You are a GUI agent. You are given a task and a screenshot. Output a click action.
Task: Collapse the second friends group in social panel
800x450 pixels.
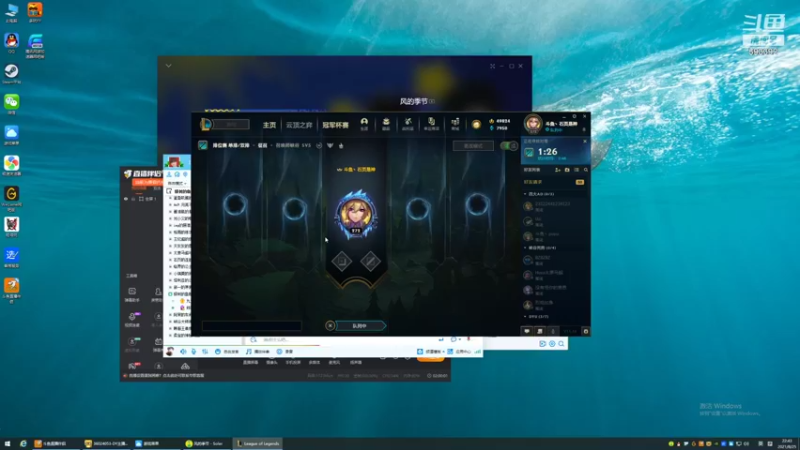pyautogui.click(x=525, y=247)
